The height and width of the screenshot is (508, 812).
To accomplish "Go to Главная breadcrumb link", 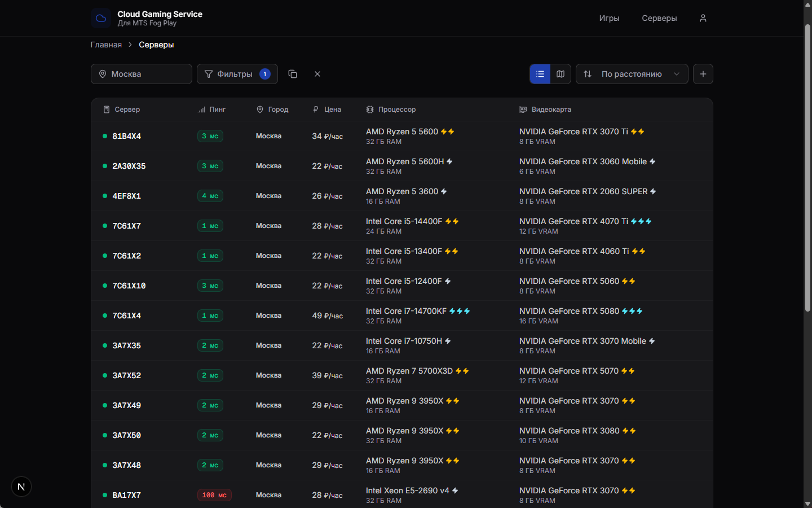I will [106, 45].
